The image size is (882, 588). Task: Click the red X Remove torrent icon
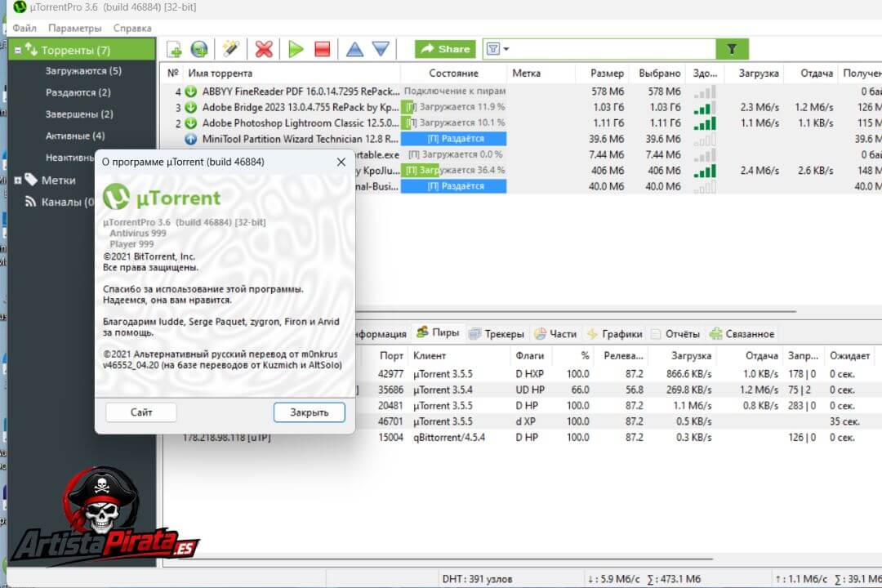[264, 50]
